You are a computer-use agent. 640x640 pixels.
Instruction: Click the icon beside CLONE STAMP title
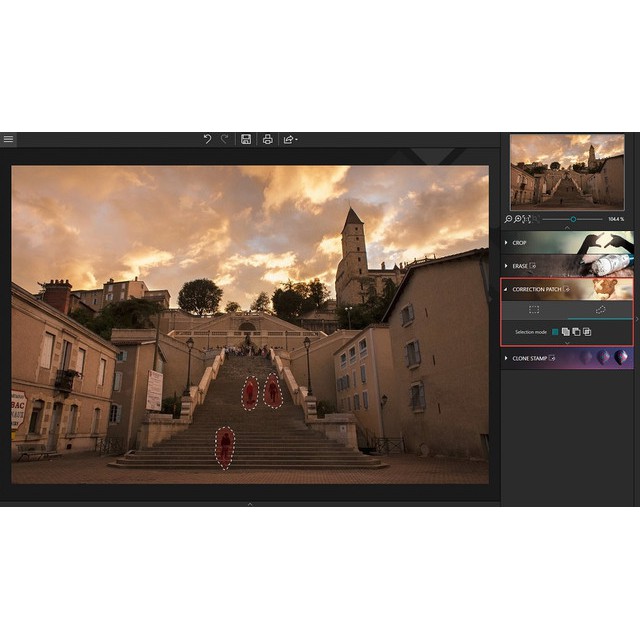pyautogui.click(x=552, y=358)
